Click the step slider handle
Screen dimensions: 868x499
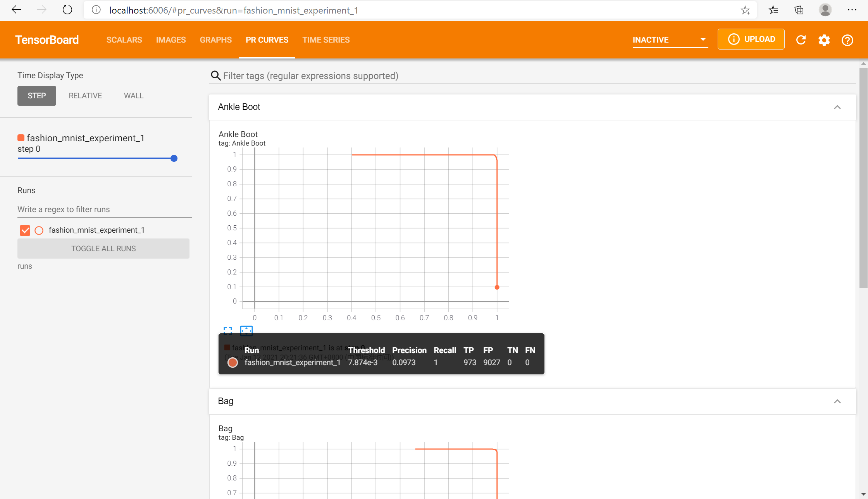click(174, 158)
